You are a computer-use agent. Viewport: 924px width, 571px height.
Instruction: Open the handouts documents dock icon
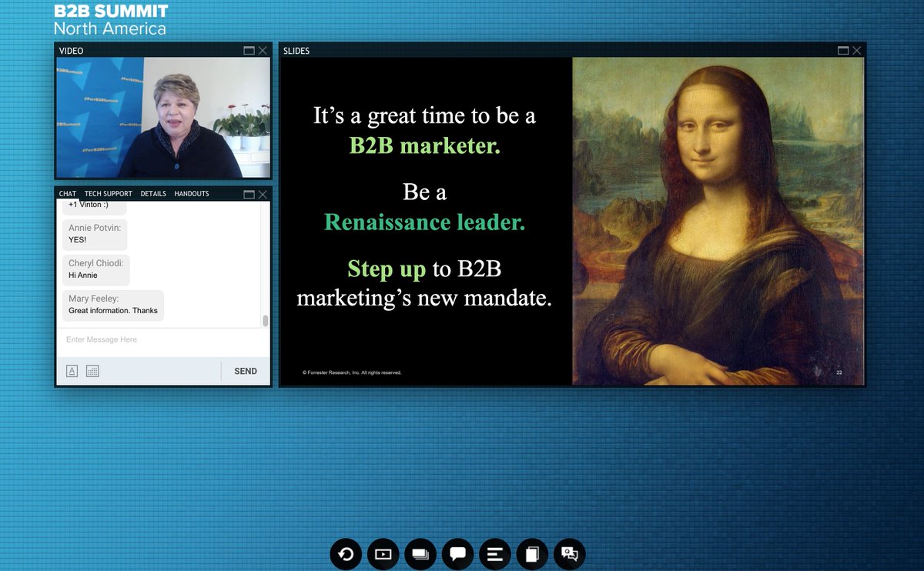pos(532,554)
